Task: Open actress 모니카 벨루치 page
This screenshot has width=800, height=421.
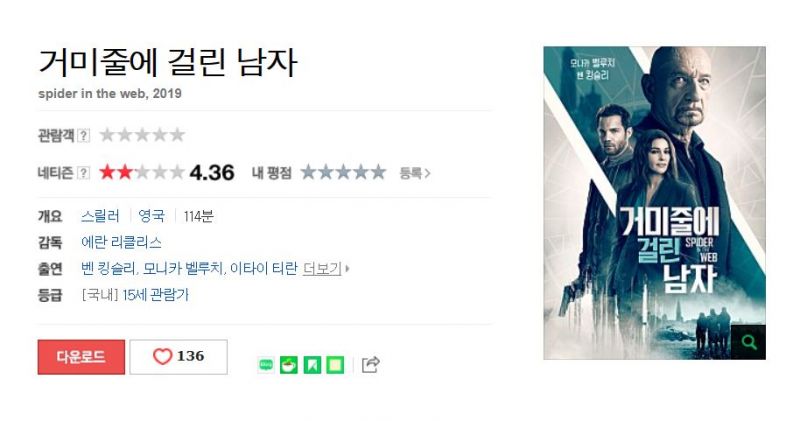Action: click(183, 268)
